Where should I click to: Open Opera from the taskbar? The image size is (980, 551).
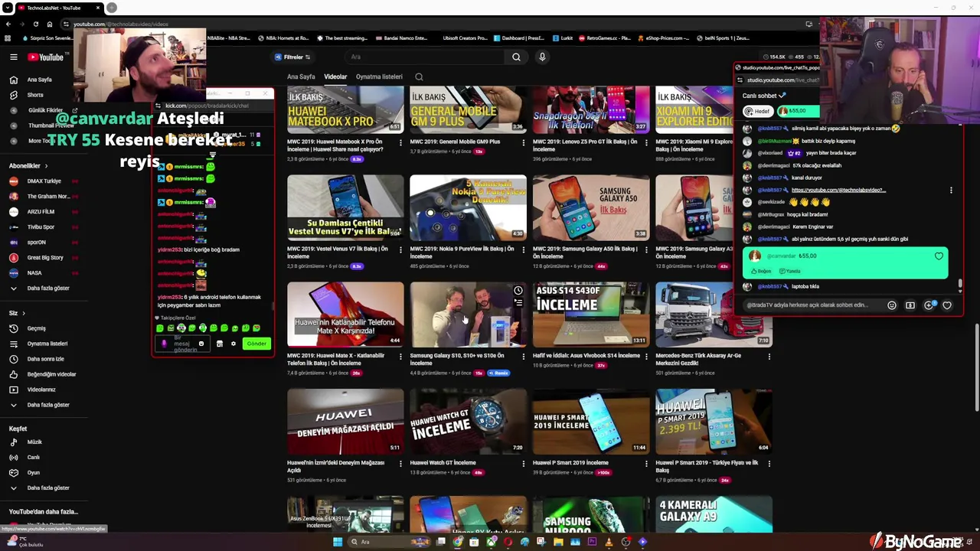(x=508, y=542)
